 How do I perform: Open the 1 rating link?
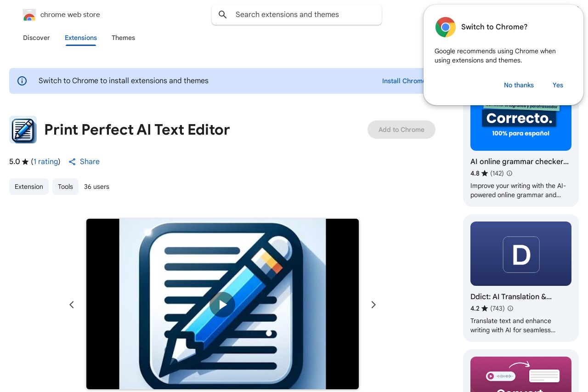46,162
